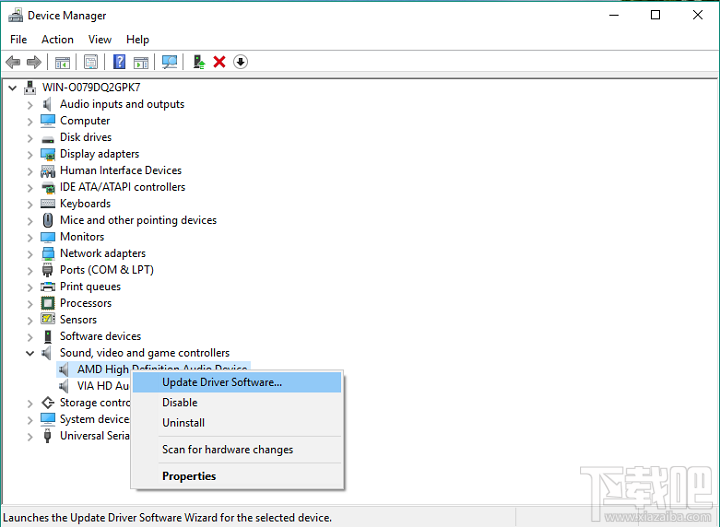Click the red X Uninstall toolbar icon
This screenshot has width=720, height=527.
219,62
